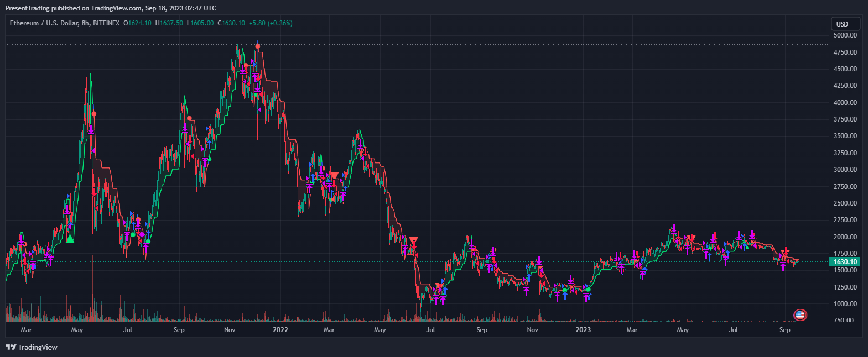
Task: Click the 1000.00 price axis label
Action: point(845,304)
